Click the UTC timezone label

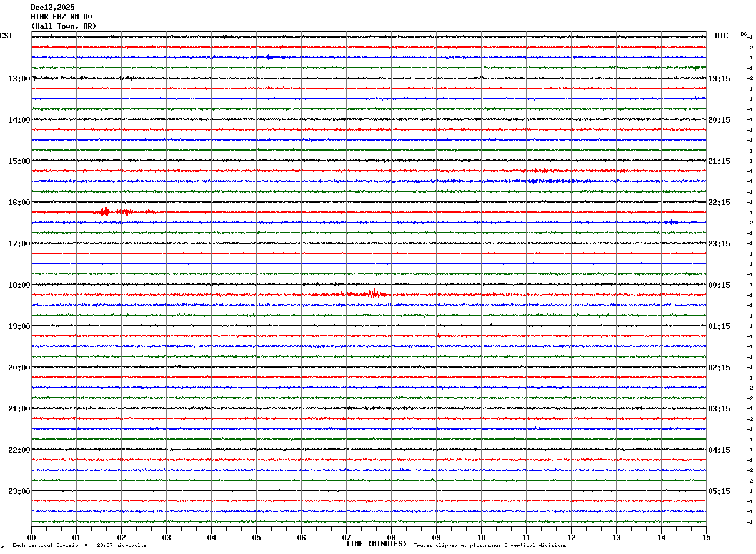[x=722, y=36]
